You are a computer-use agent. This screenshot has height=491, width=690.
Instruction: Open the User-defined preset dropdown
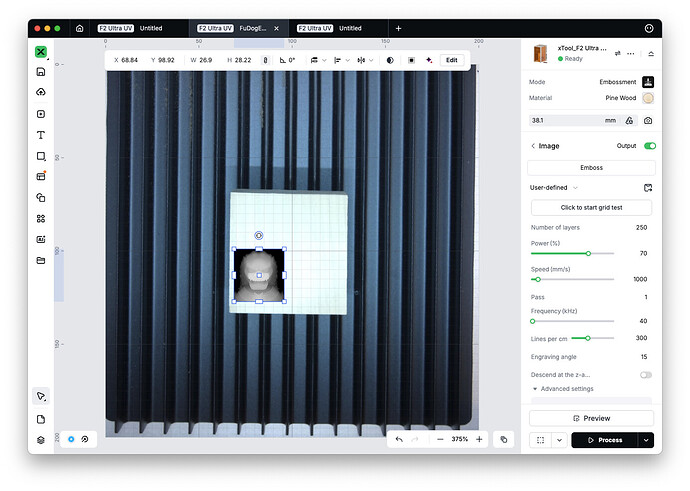pyautogui.click(x=554, y=187)
